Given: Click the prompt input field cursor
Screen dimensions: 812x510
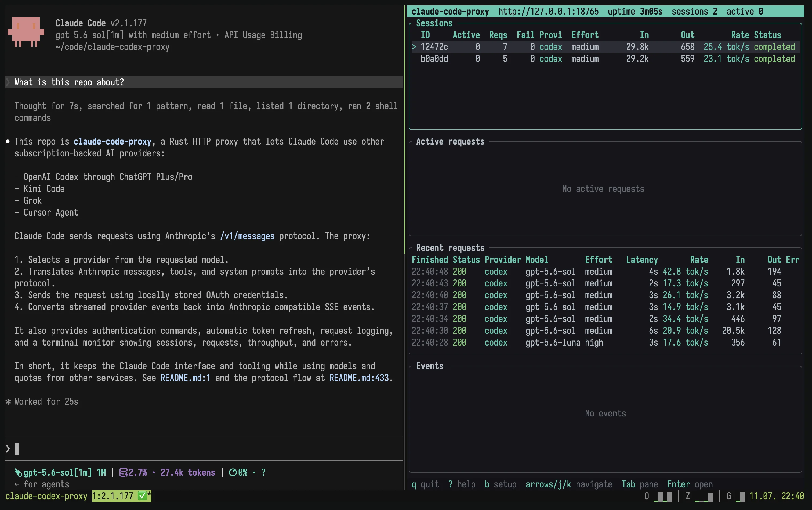Looking at the screenshot, I should 17,449.
